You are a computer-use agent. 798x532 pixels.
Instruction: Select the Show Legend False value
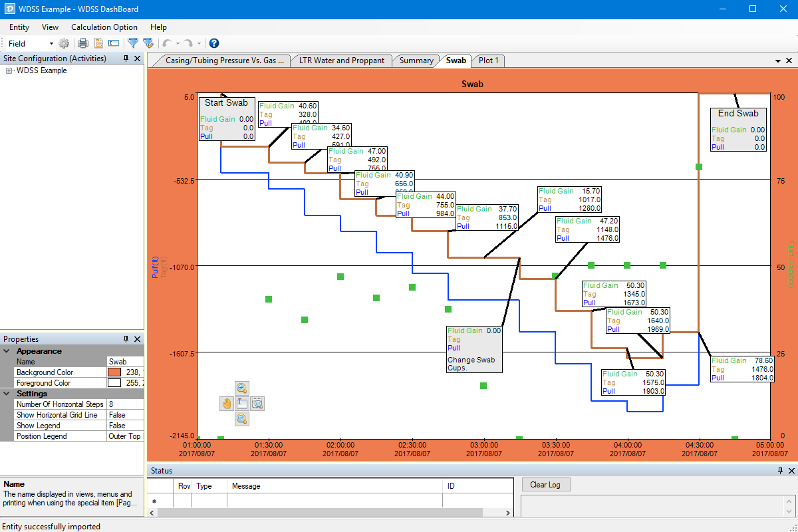(x=125, y=426)
